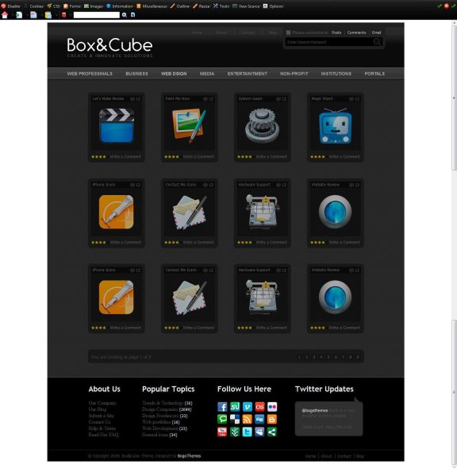The width and height of the screenshot is (457, 476).
Task: Click Write a Comment under gear icon
Action: point(271,156)
